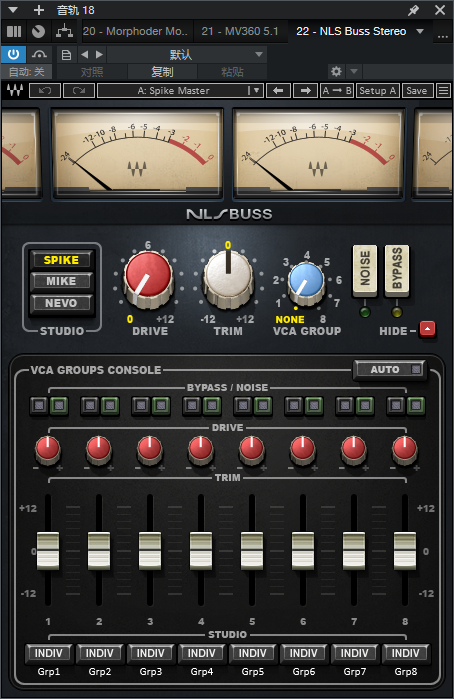454x699 pixels.
Task: Open the gear settings icon
Action: pos(336,71)
